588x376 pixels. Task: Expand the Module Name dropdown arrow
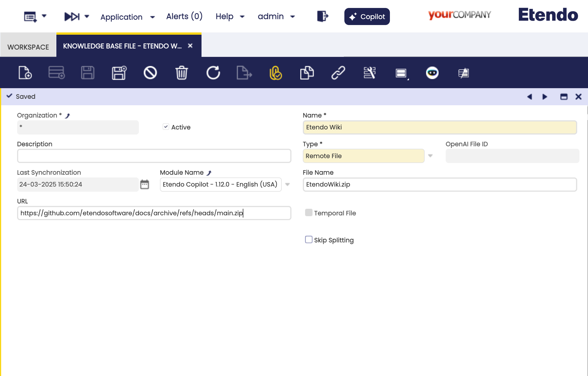coord(287,185)
